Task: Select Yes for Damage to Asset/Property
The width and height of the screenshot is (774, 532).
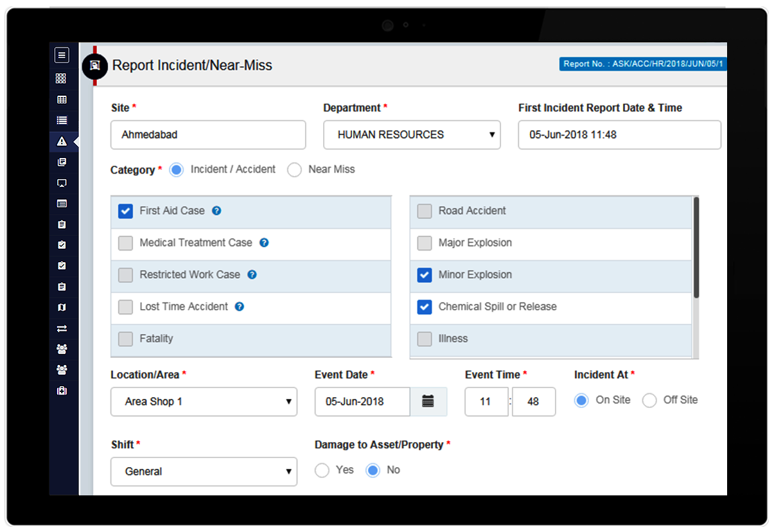Action: pyautogui.click(x=322, y=470)
